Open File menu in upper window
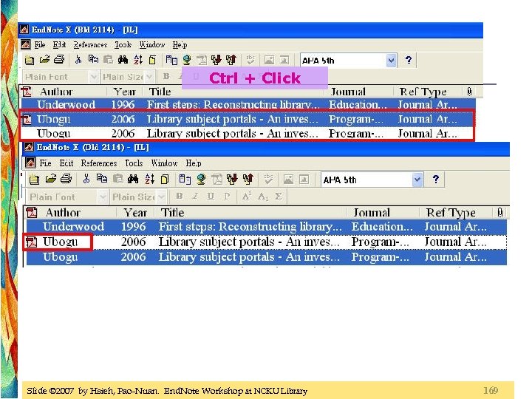Image resolution: width=532 pixels, height=399 pixels. coord(40,44)
